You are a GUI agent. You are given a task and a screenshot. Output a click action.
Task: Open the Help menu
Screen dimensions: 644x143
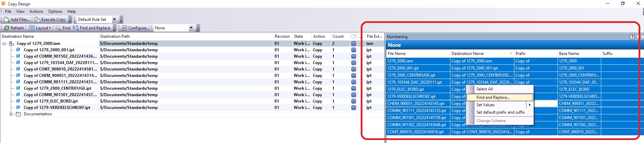pyautogui.click(x=71, y=11)
